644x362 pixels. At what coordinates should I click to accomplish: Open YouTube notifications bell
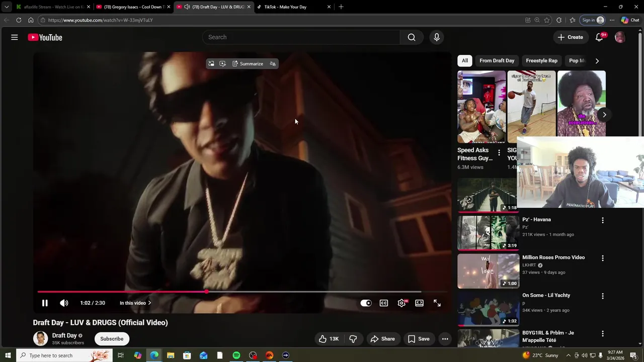click(x=599, y=37)
